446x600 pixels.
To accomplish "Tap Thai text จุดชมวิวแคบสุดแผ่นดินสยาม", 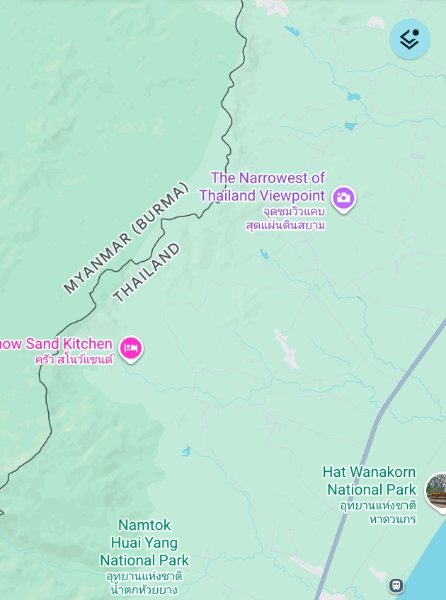I will 285,218.
